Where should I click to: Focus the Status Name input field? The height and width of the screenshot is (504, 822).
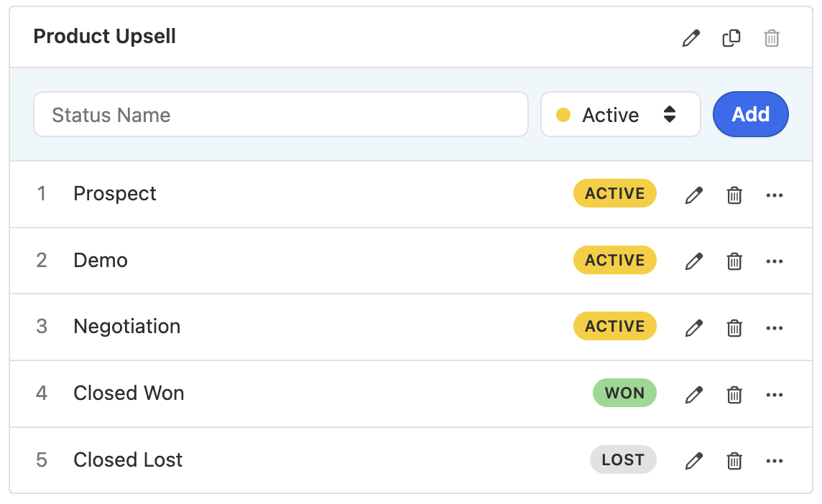[281, 114]
